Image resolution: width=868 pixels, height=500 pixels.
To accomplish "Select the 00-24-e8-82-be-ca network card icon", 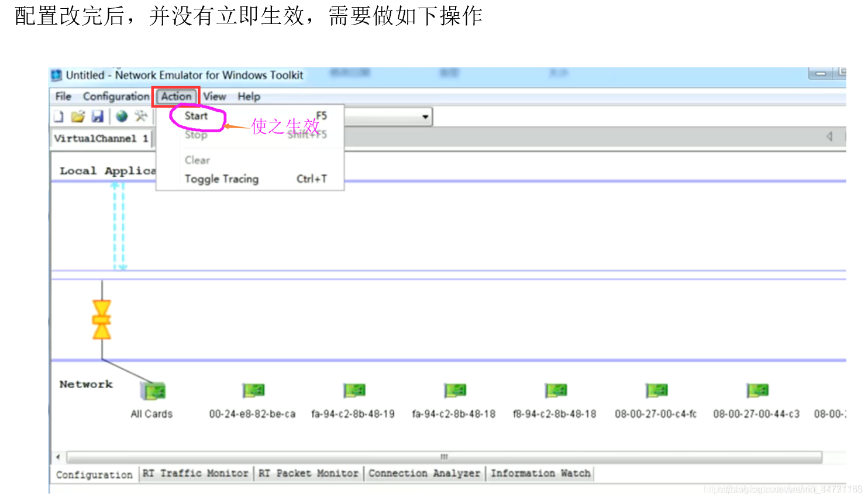I will (x=254, y=391).
